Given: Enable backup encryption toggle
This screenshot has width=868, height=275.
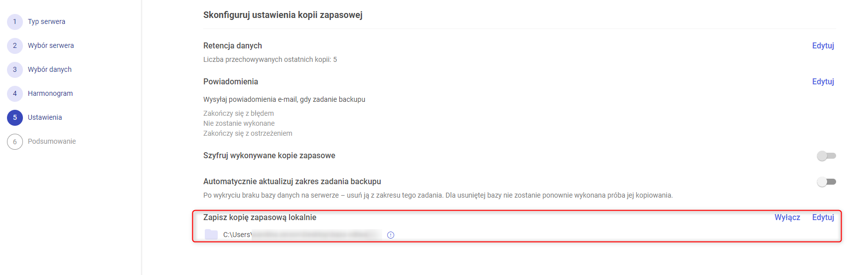Looking at the screenshot, I should (x=826, y=156).
